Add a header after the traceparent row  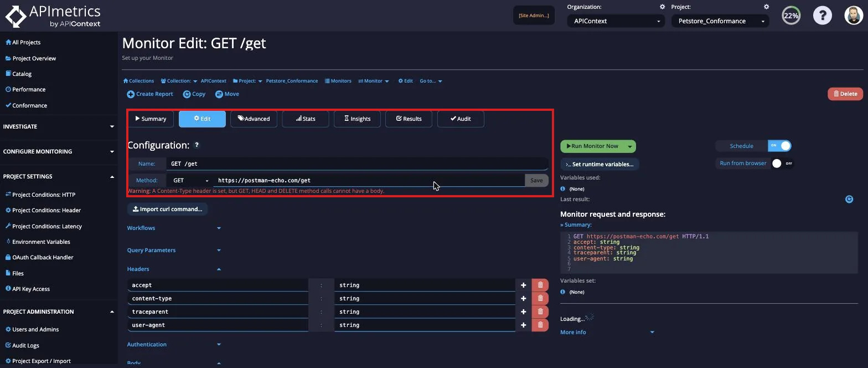tap(523, 311)
